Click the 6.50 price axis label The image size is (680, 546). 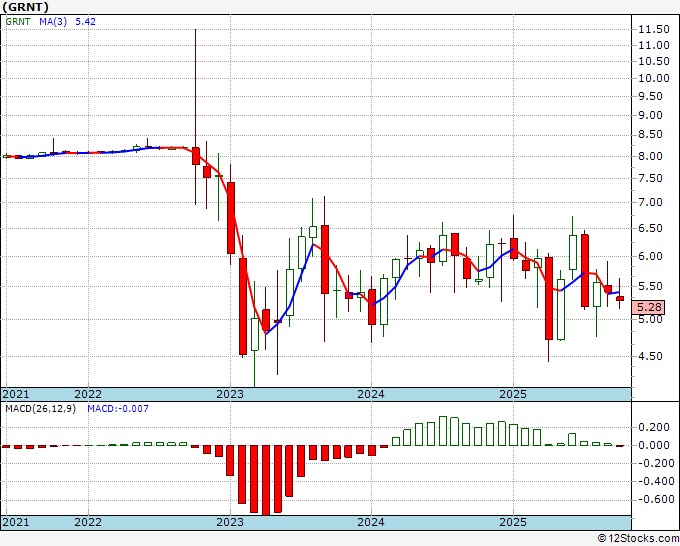(x=651, y=229)
